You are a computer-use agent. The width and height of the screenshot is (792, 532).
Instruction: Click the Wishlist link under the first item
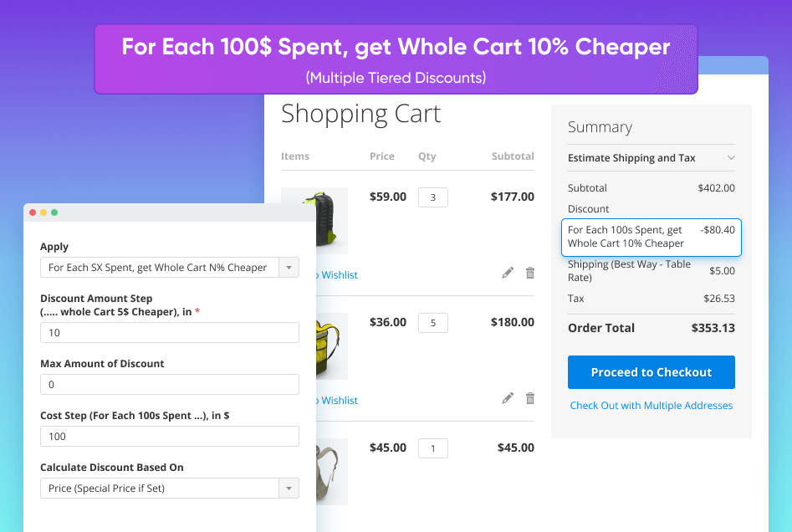[340, 275]
